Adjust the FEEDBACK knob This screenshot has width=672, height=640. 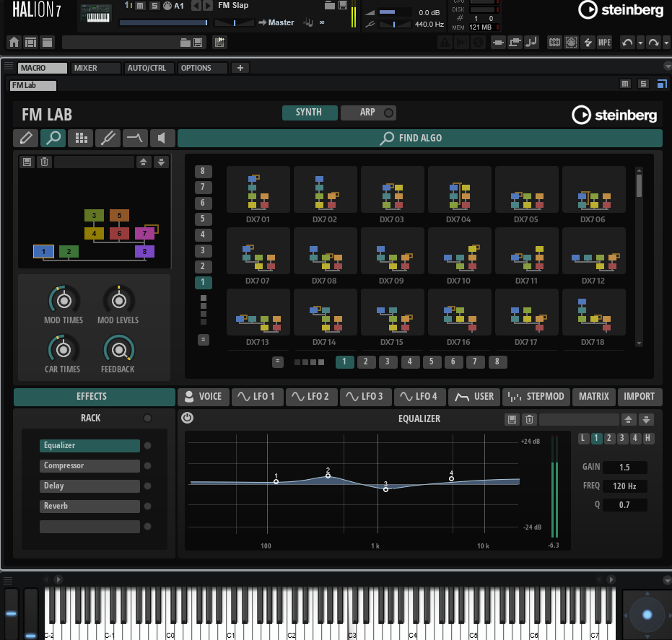tap(118, 349)
